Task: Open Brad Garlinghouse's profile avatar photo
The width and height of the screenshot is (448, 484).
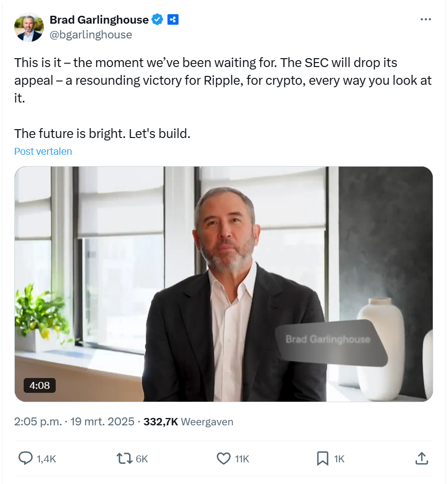Action: point(29,27)
